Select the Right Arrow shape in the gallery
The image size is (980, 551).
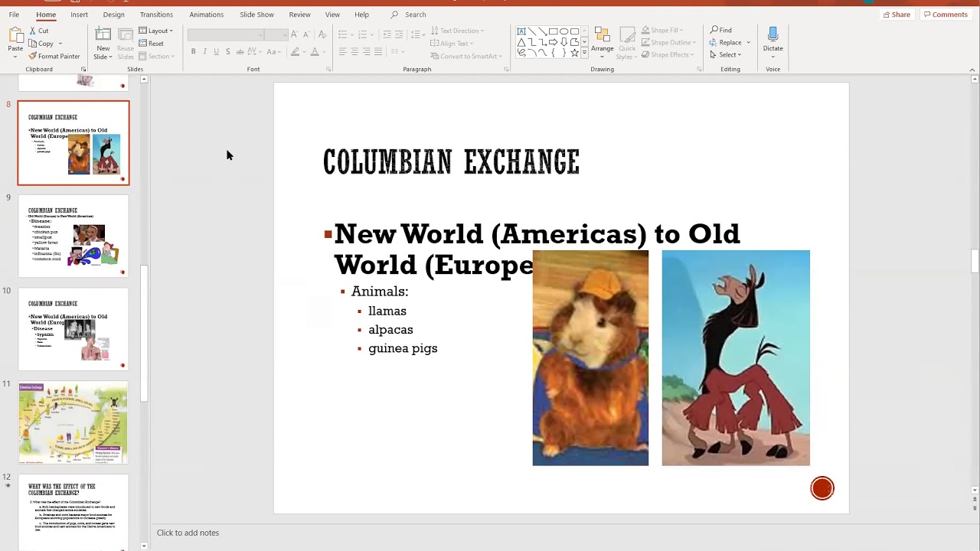[x=553, y=42]
